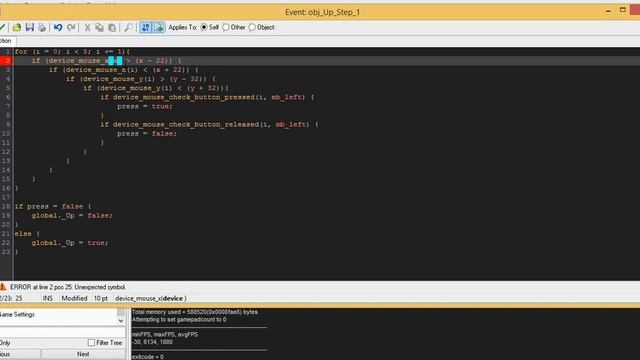
Task: Click the device_mouse_check_button_released line
Action: pyautogui.click(x=209, y=124)
